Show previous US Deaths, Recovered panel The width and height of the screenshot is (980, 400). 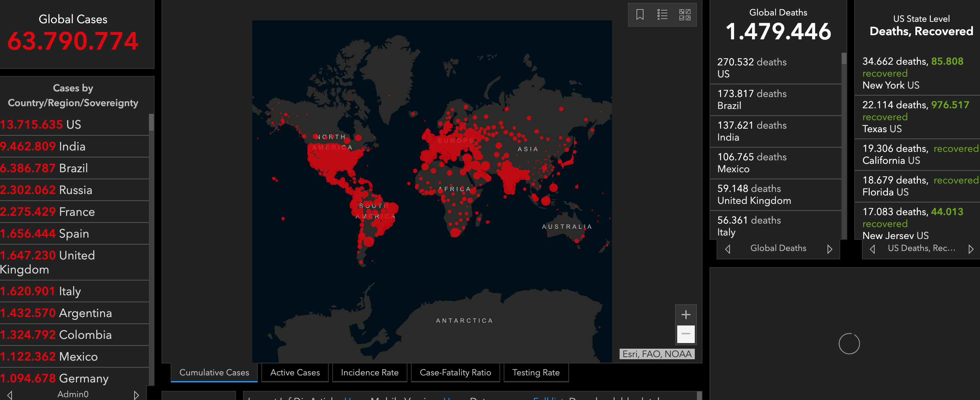coord(872,249)
